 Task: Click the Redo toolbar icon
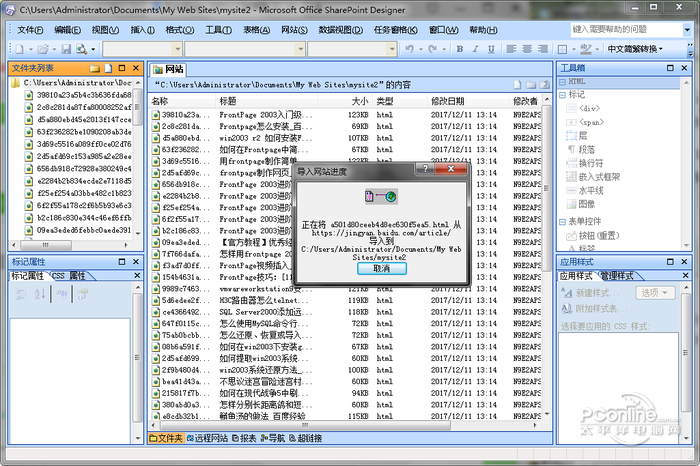pos(432,49)
